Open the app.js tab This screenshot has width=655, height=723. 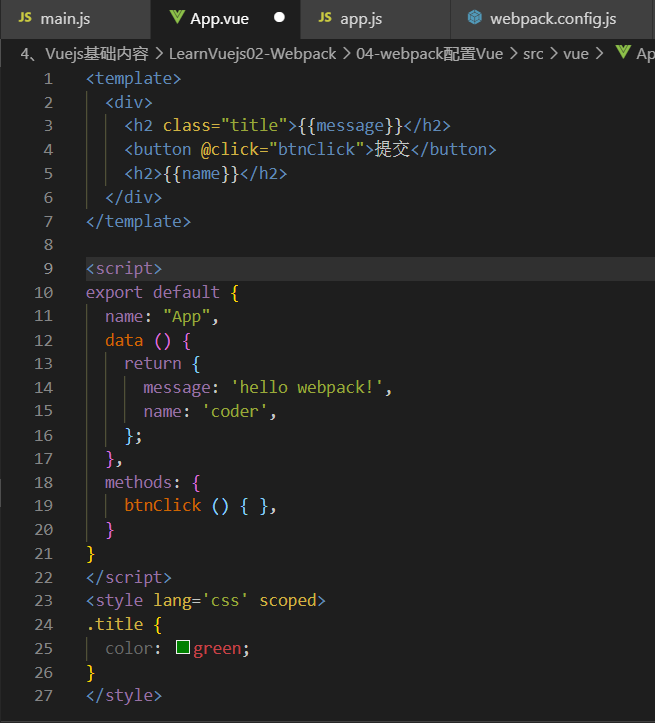coord(375,19)
